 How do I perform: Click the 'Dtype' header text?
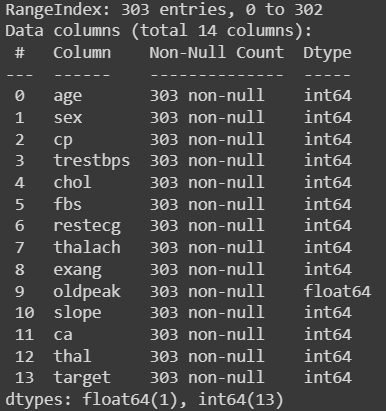327,53
